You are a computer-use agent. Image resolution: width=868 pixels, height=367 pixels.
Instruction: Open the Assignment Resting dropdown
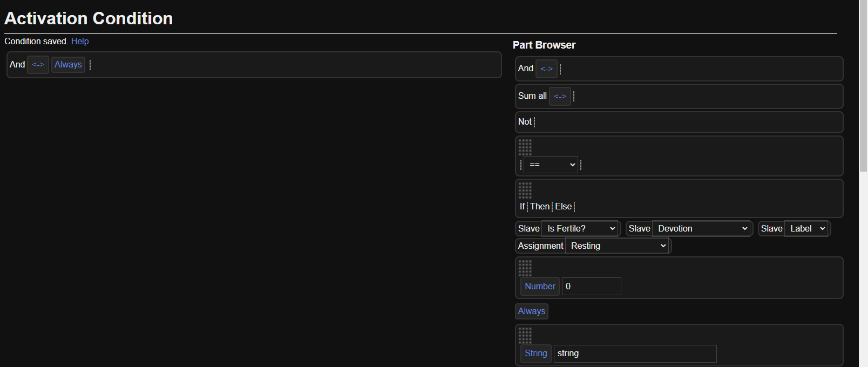[x=618, y=246]
